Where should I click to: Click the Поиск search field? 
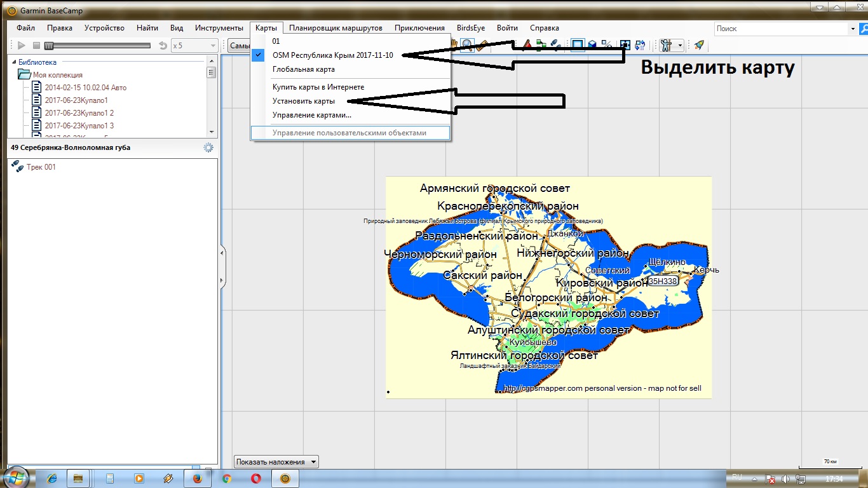(781, 29)
